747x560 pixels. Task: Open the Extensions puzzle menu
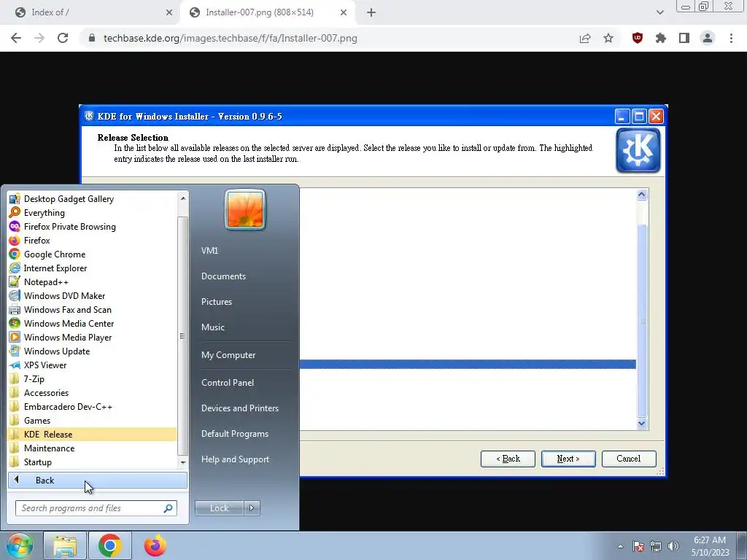coord(661,38)
